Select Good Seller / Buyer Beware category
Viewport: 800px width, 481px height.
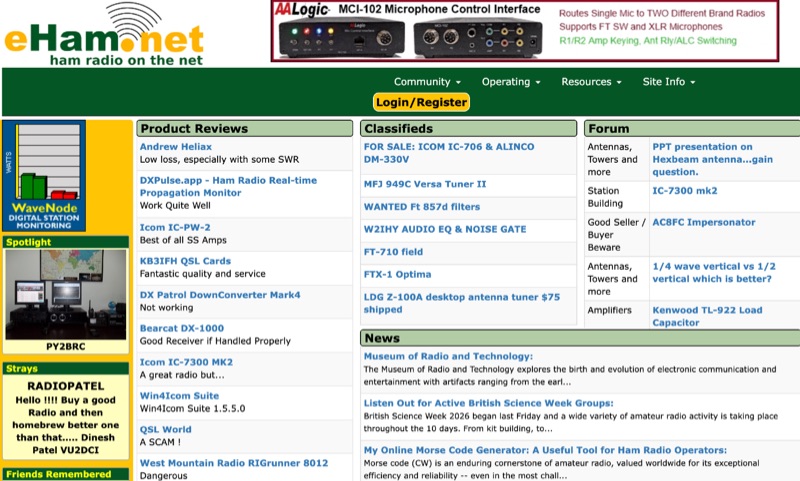(x=616, y=235)
